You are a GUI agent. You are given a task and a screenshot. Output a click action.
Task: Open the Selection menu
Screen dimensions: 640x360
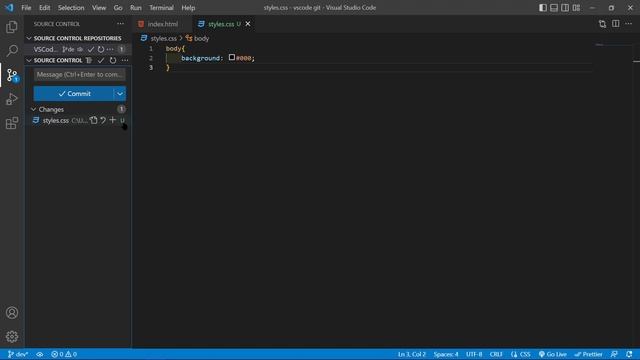[x=71, y=8]
